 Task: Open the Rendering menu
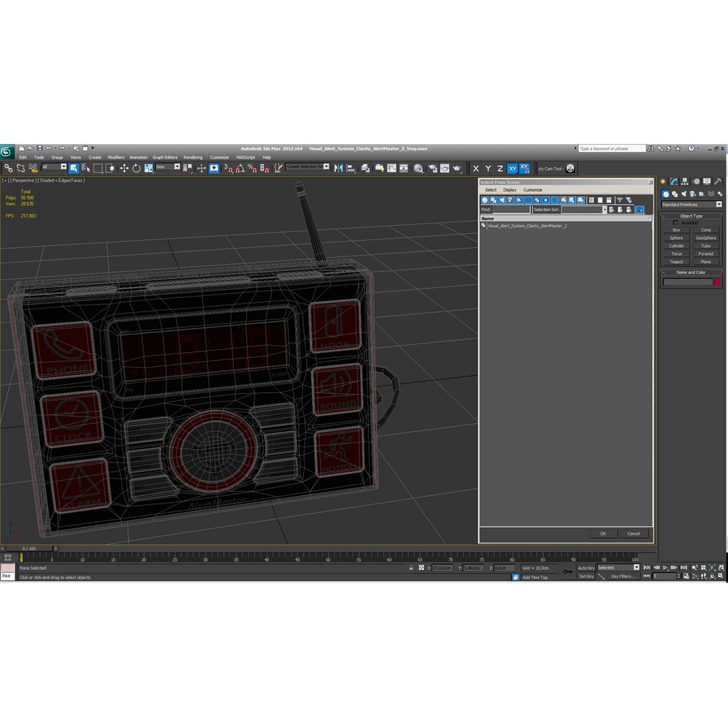click(193, 157)
